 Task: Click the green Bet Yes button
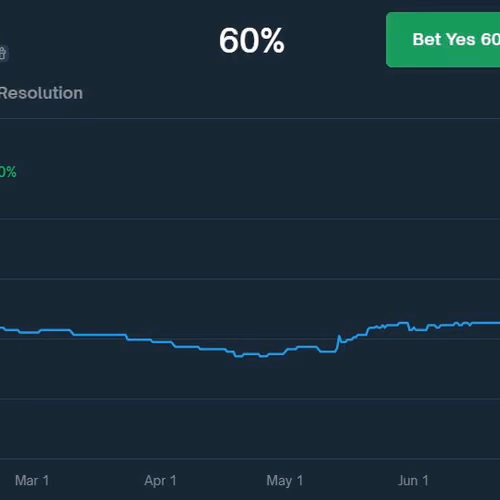pyautogui.click(x=443, y=40)
